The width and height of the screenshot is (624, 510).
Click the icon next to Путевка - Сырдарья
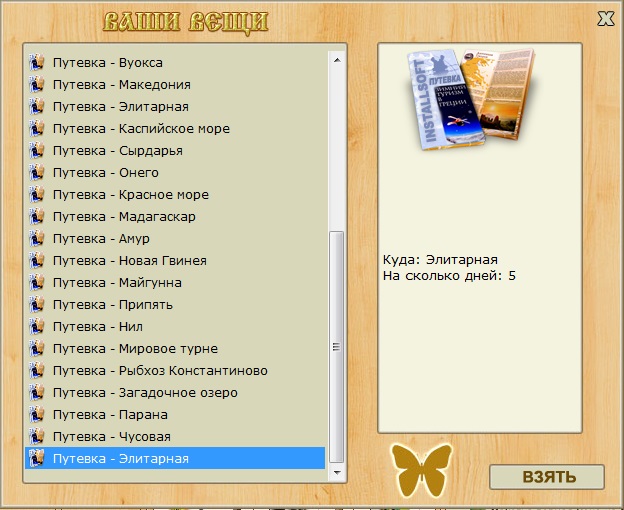pos(37,150)
